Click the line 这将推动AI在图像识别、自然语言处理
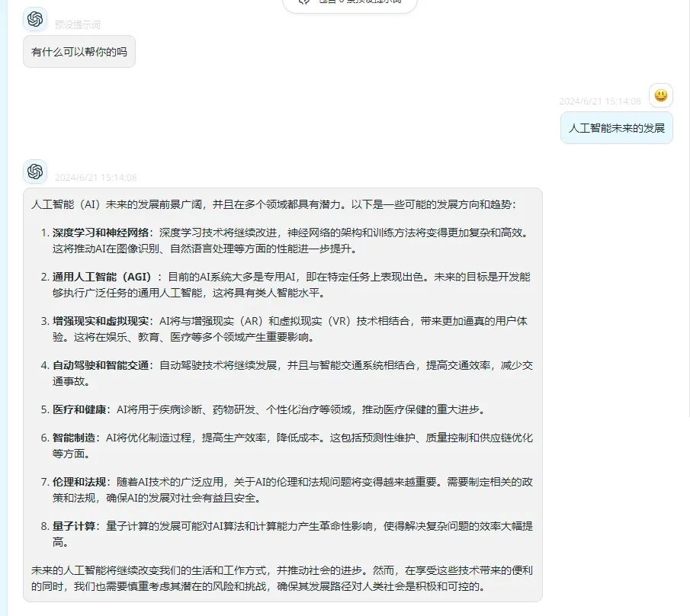The height and width of the screenshot is (616, 690). click(204, 249)
